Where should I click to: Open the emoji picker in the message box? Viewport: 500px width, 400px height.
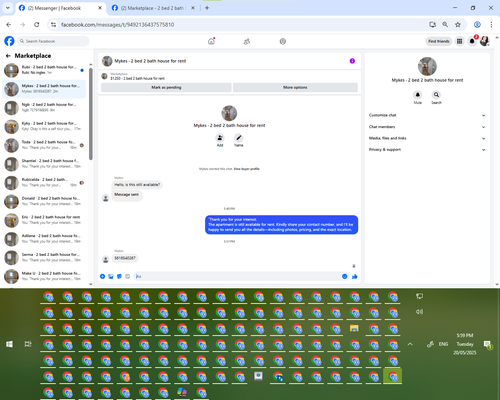344,276
